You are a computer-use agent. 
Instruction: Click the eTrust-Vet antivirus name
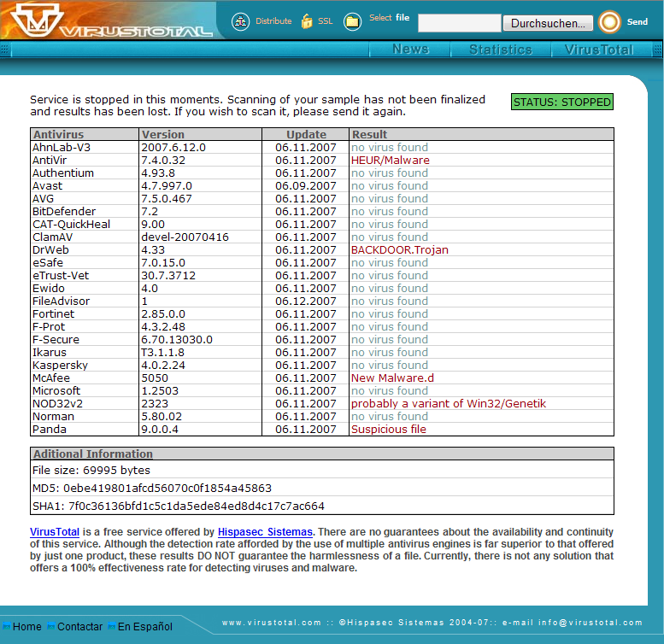point(61,276)
